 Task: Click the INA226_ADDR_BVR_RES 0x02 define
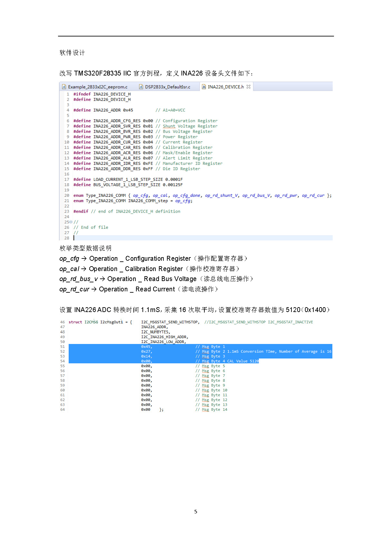pyautogui.click(x=143, y=131)
